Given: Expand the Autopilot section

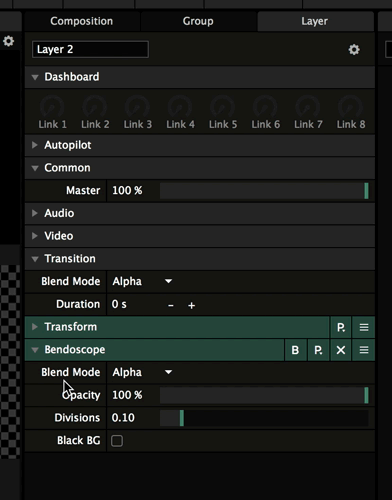Looking at the screenshot, I should (35, 145).
